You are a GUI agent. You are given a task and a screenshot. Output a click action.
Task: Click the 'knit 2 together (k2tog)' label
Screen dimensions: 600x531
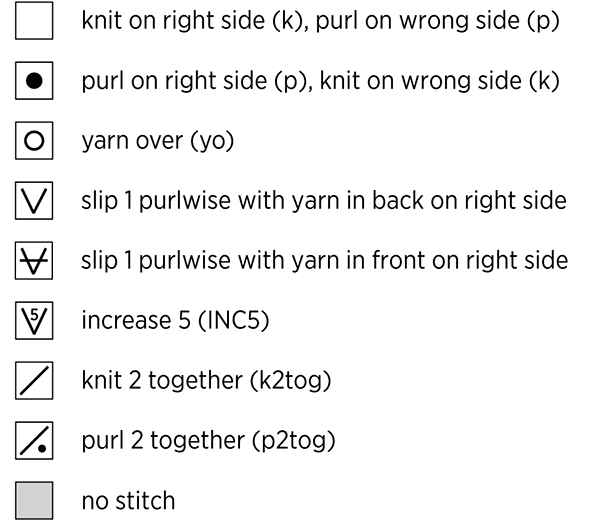[x=206, y=381]
